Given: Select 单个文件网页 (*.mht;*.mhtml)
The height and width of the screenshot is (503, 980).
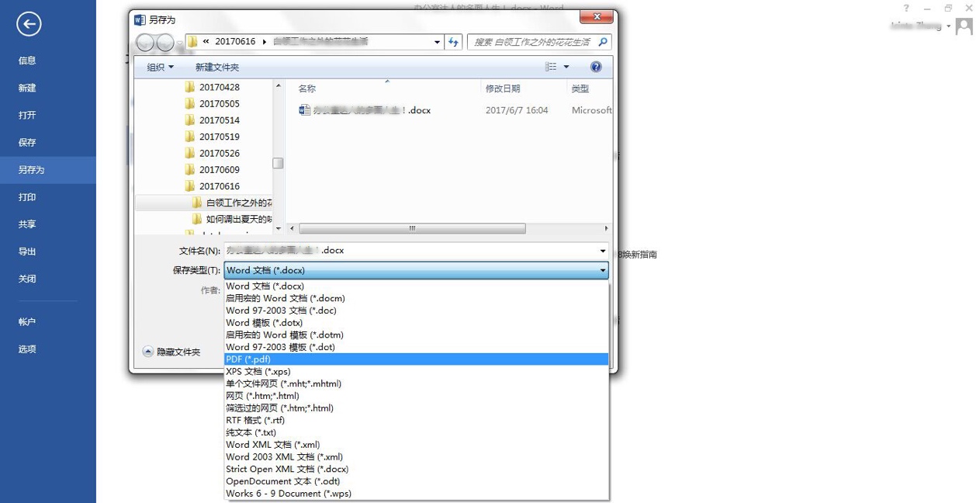Looking at the screenshot, I should click(x=416, y=383).
